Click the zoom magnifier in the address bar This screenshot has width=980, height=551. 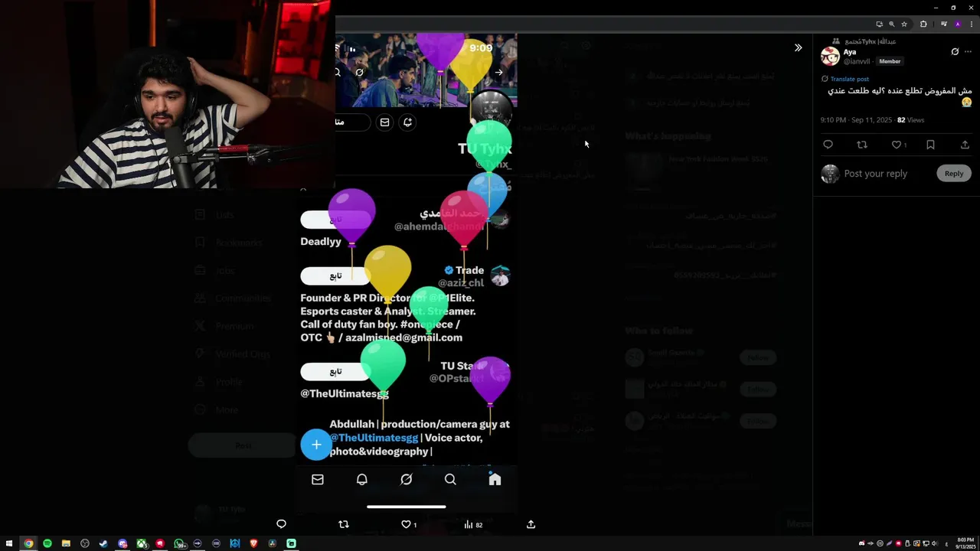tap(891, 24)
